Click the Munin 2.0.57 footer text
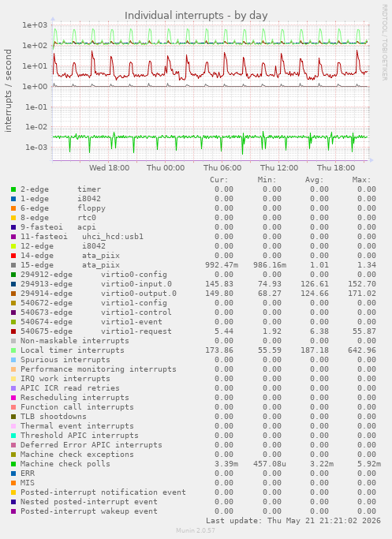 pos(196,530)
